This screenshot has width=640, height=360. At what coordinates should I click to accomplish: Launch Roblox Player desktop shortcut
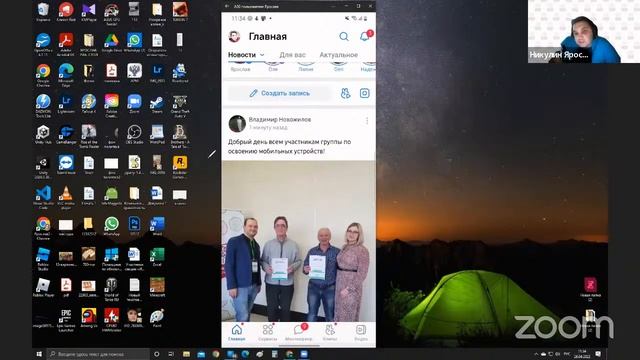tap(43, 287)
